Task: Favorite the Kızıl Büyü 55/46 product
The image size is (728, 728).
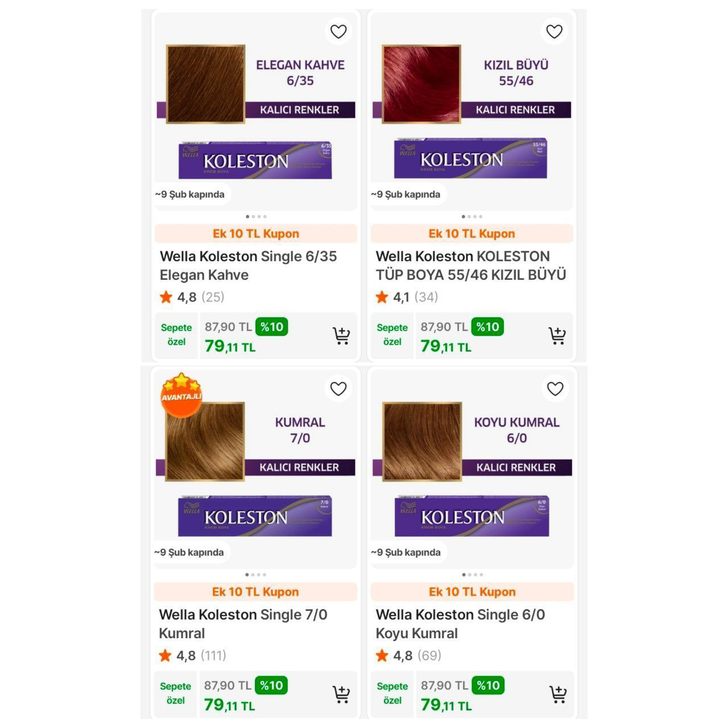Action: click(554, 32)
